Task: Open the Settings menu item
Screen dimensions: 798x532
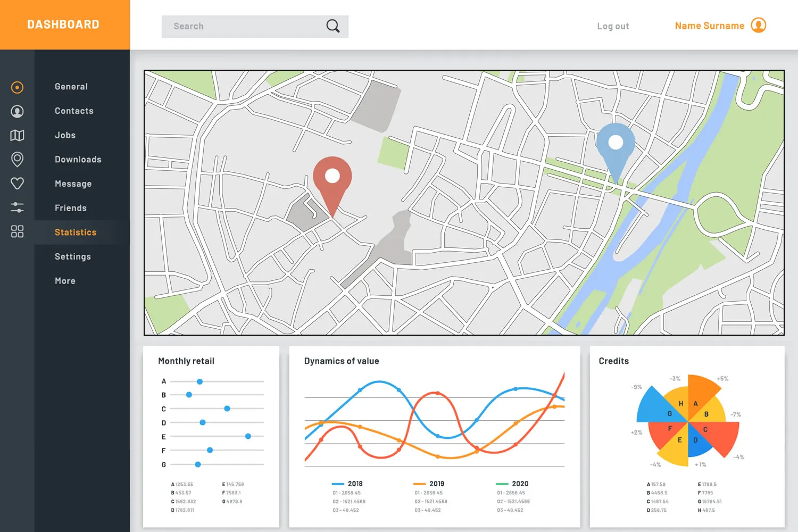Action: [73, 256]
